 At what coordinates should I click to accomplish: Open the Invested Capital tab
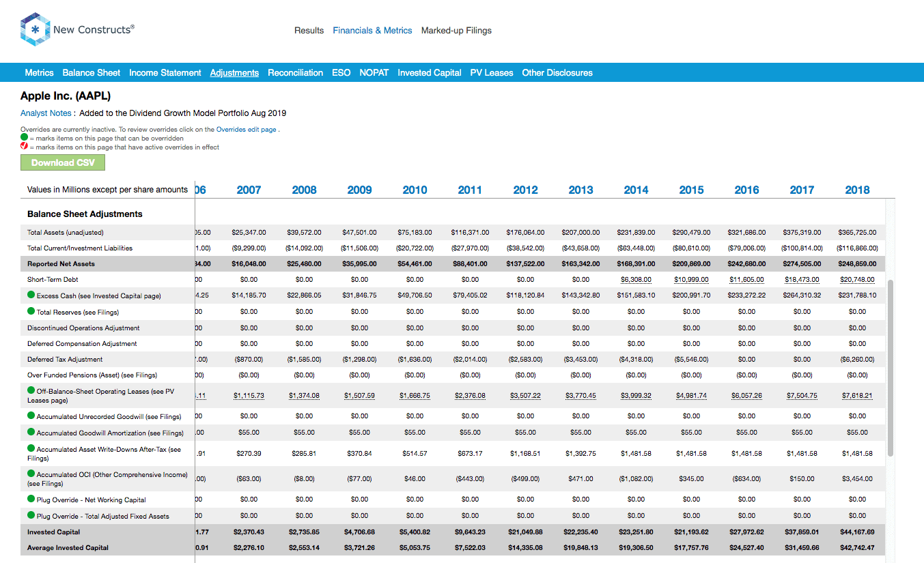(x=430, y=73)
